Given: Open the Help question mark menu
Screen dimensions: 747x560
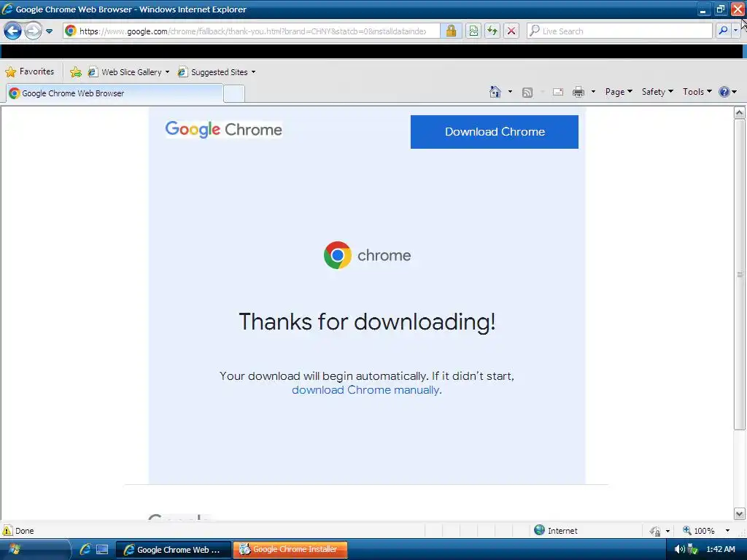Looking at the screenshot, I should click(x=727, y=92).
